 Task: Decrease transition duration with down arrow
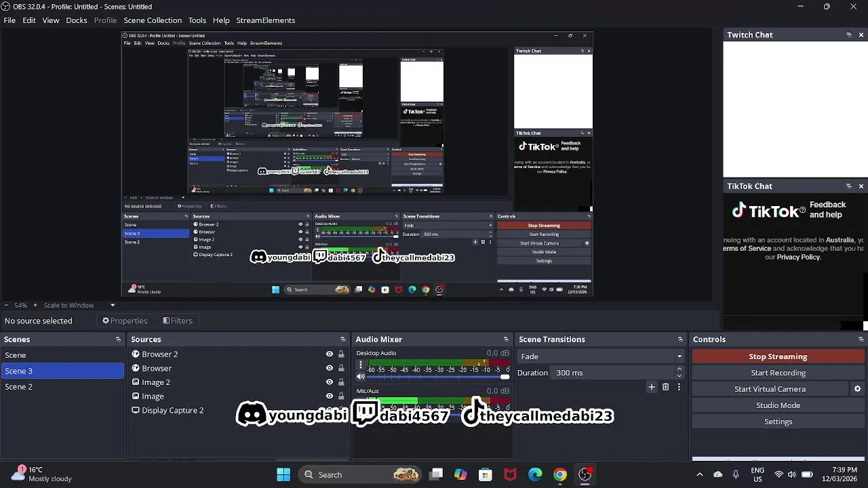click(x=679, y=376)
